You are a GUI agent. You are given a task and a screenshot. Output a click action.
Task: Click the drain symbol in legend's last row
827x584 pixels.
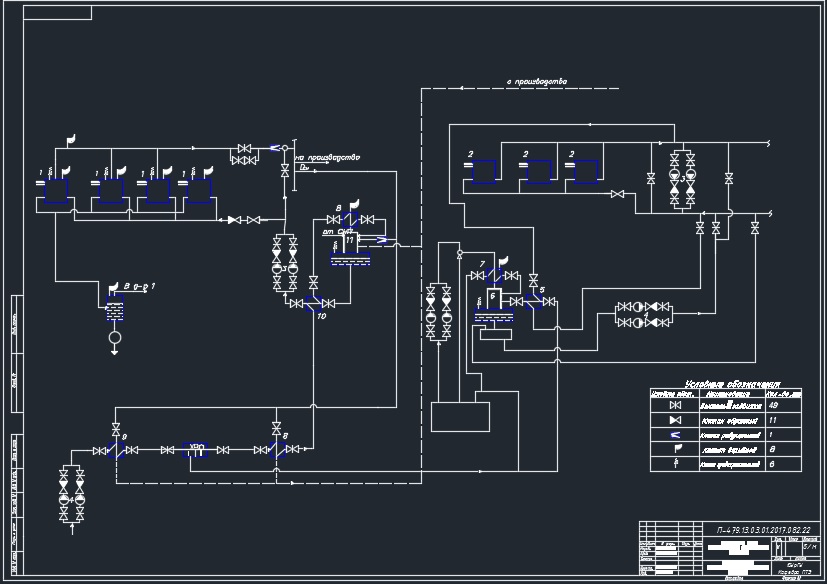click(676, 464)
